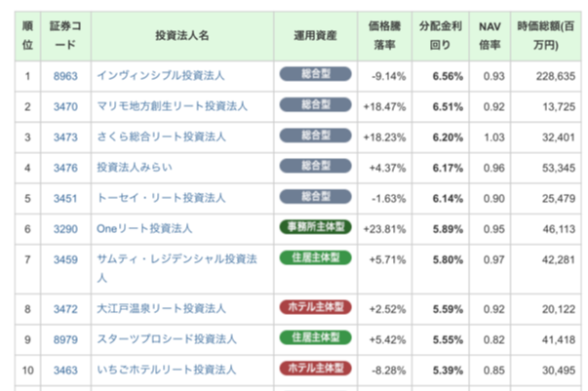Screen dimensions: 588x391
Task: Select 投資法人みらい link
Action: [135, 167]
